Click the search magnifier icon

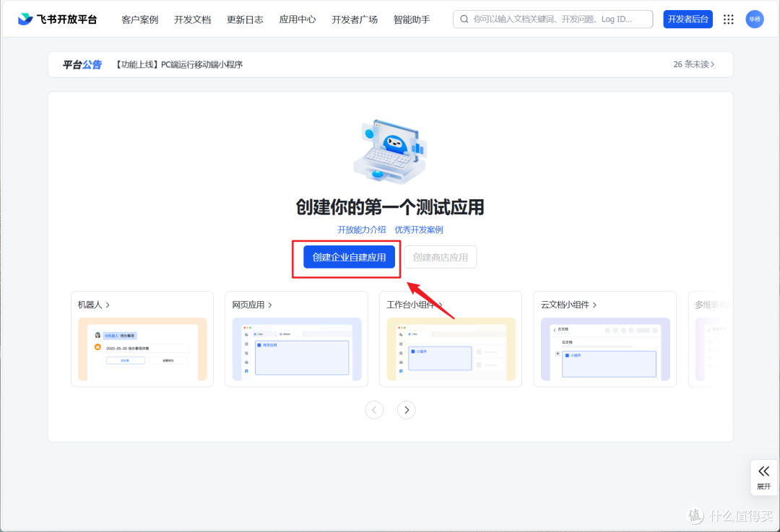pos(464,19)
